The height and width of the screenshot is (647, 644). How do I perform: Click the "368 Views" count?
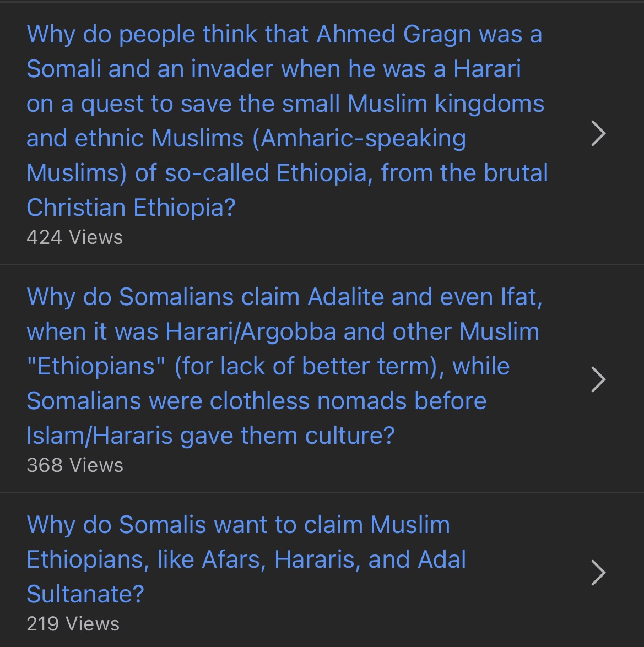click(x=75, y=465)
